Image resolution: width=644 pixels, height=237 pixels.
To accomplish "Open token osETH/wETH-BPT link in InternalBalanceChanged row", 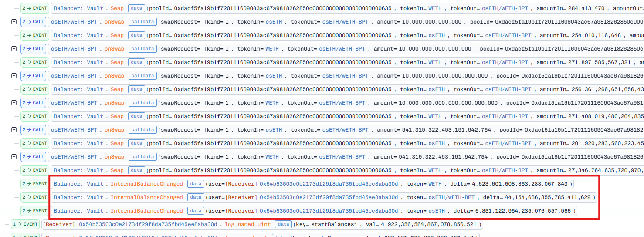I will point(451,197).
